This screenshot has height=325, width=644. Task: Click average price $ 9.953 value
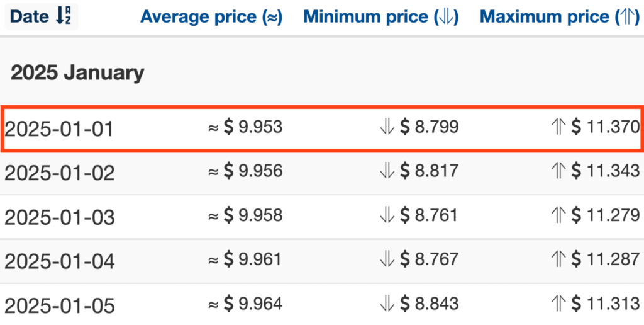253,127
